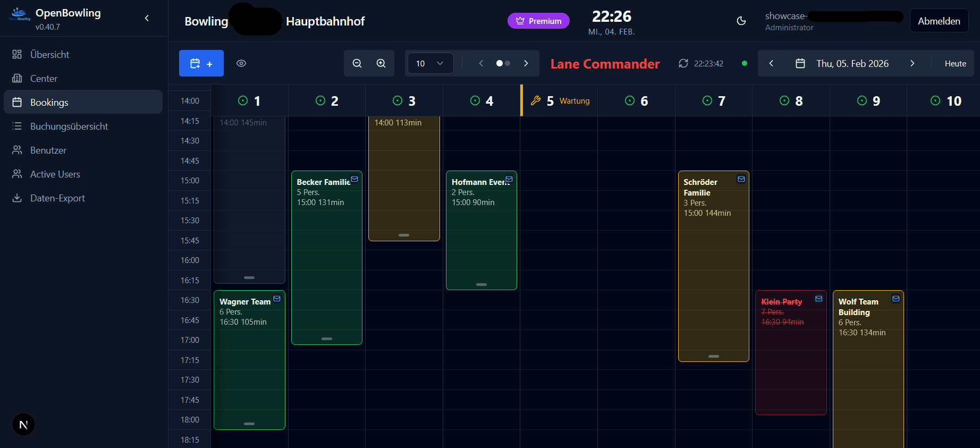Grab resize handle of Becker Familie booking

click(327, 339)
